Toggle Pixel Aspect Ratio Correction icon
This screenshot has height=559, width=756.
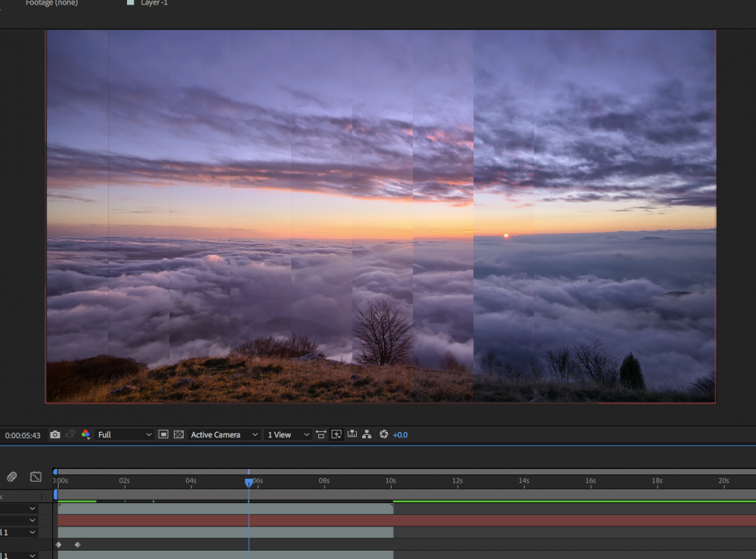321,435
